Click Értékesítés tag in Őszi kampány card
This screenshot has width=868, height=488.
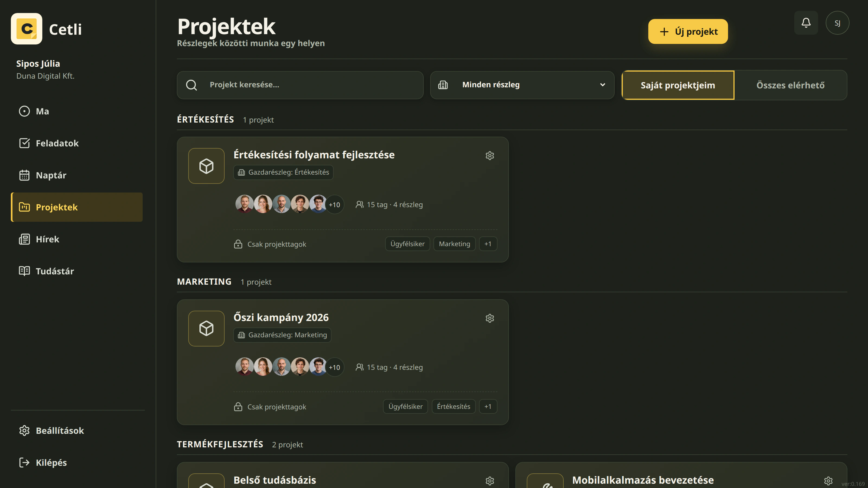click(x=454, y=406)
